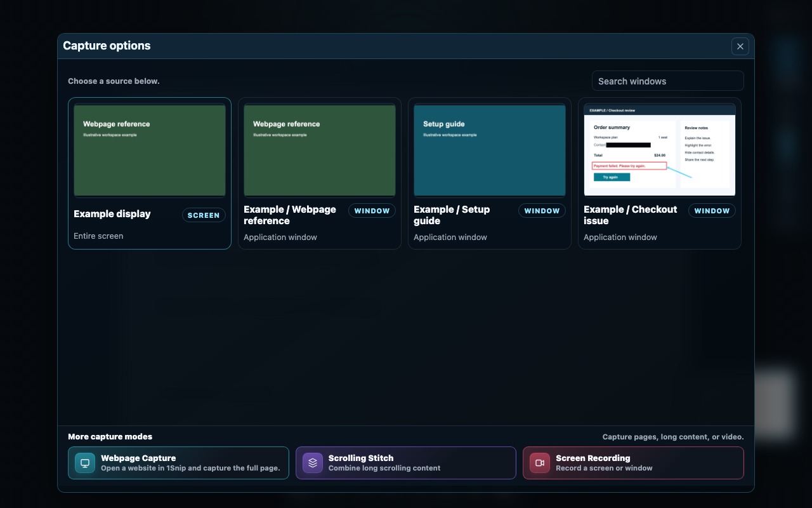Click "Record a screen or window" description
812x508 pixels.
point(604,468)
